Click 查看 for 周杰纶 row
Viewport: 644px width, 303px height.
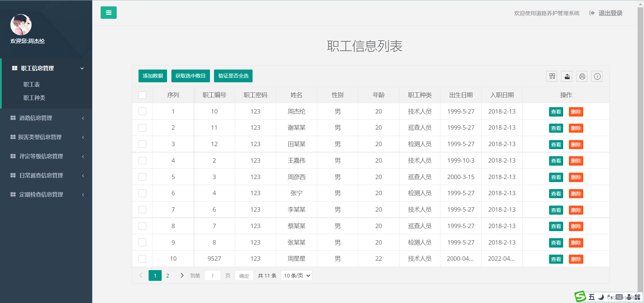point(556,112)
